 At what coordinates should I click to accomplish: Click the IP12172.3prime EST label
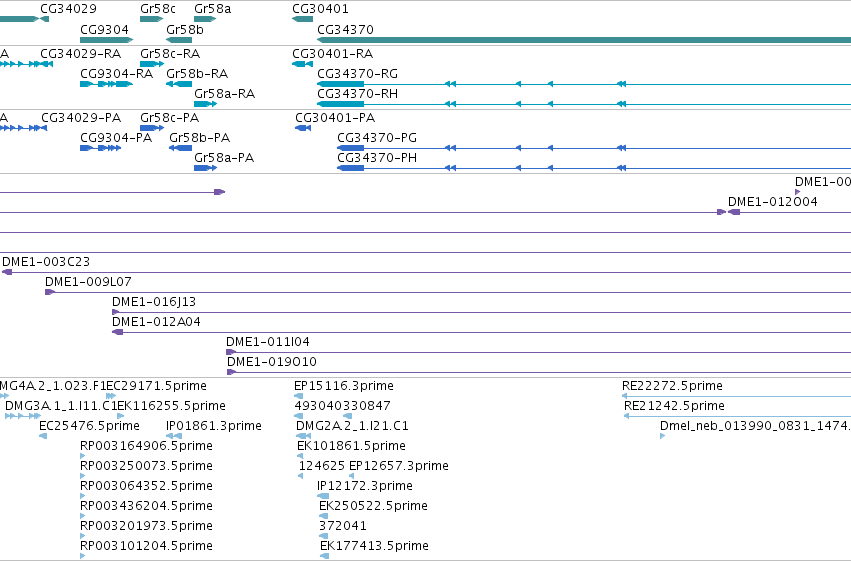(365, 487)
